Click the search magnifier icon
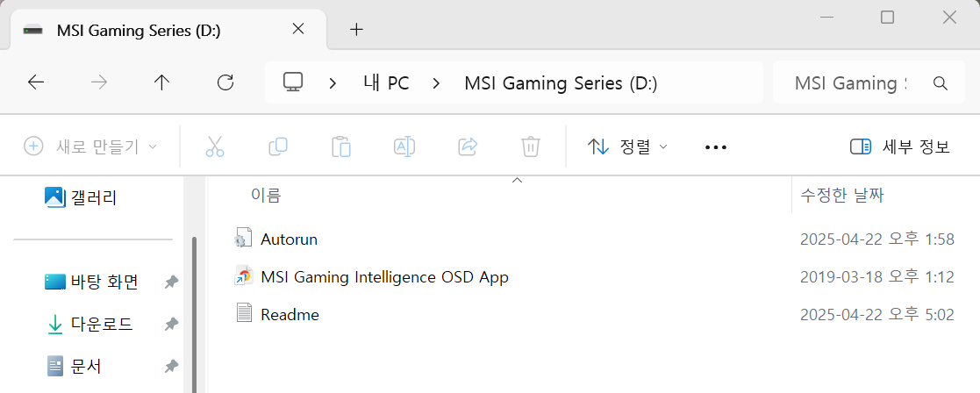This screenshot has height=393, width=980. [x=940, y=82]
